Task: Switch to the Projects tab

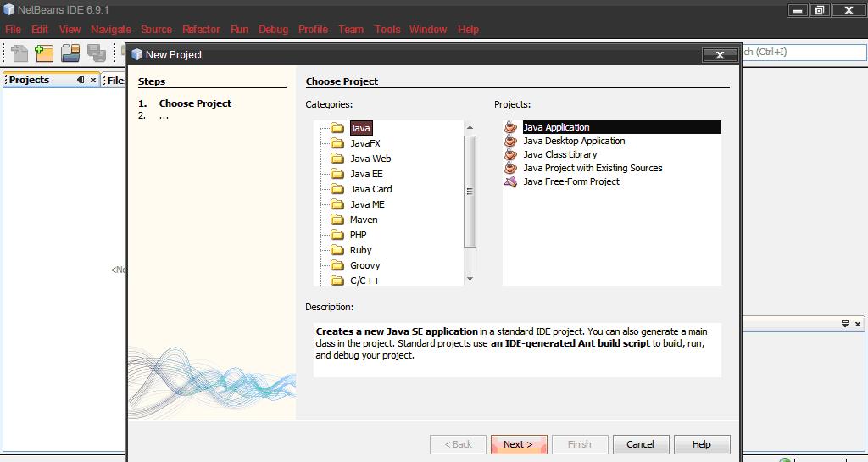Action: [30, 80]
